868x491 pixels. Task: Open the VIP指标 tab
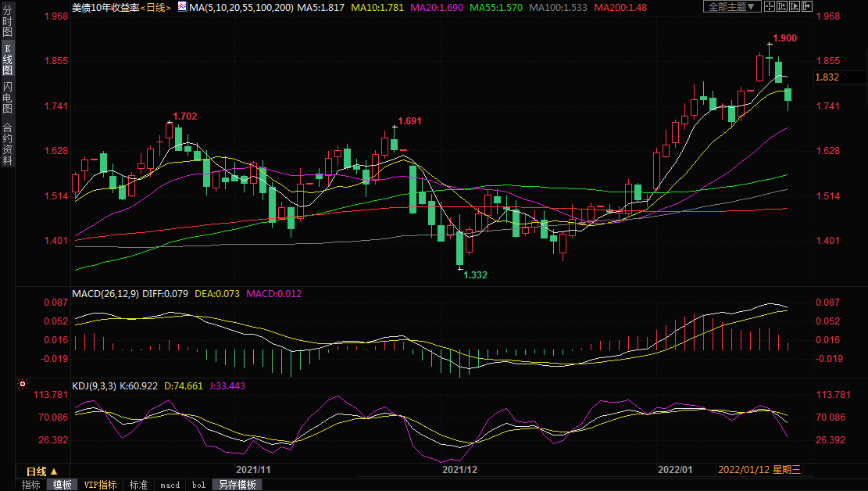pos(100,485)
